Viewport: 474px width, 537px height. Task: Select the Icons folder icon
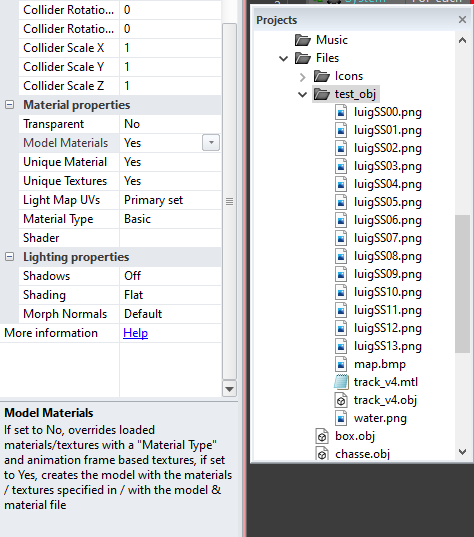(322, 76)
